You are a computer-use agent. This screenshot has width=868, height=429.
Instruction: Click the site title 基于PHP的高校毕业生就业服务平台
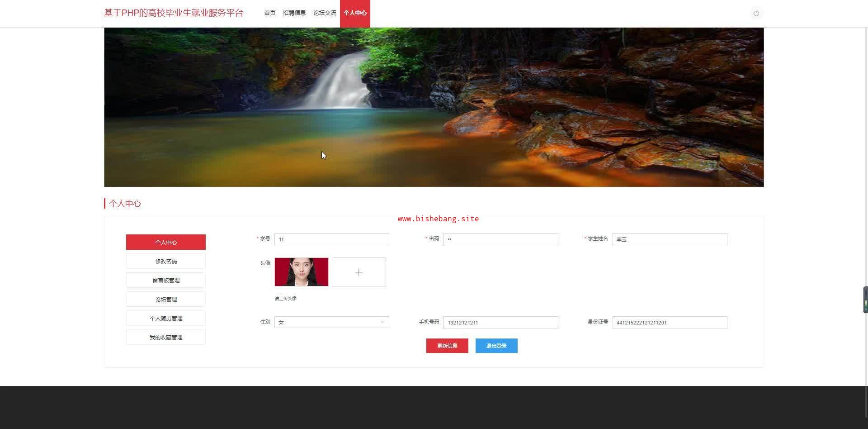tap(174, 13)
